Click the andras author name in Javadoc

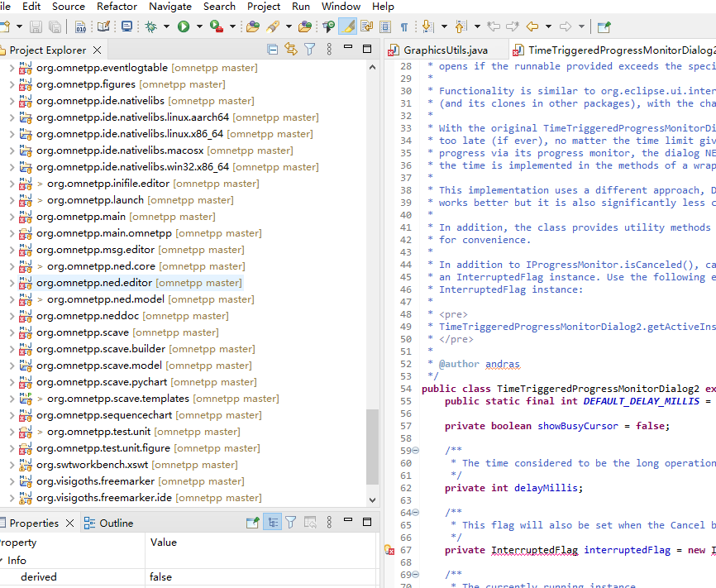(x=503, y=364)
